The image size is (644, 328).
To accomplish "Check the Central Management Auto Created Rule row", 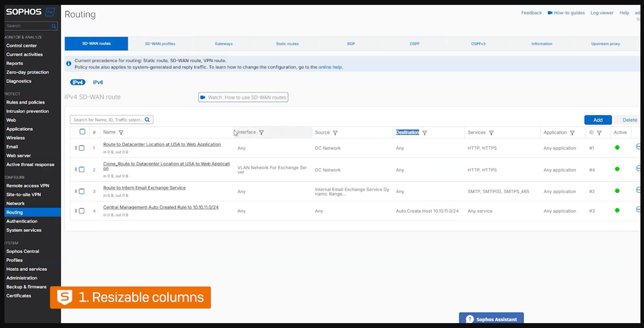I will (82, 211).
